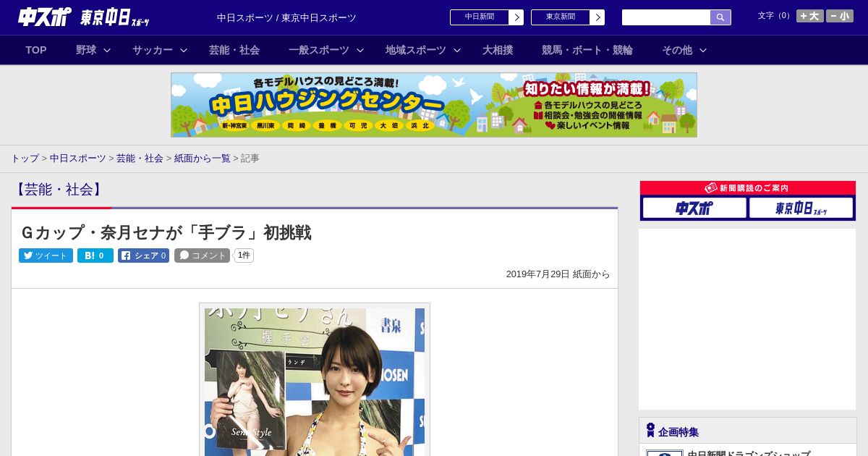The height and width of the screenshot is (456, 868).
Task: Expand the サッカー menu
Action: pos(160,50)
